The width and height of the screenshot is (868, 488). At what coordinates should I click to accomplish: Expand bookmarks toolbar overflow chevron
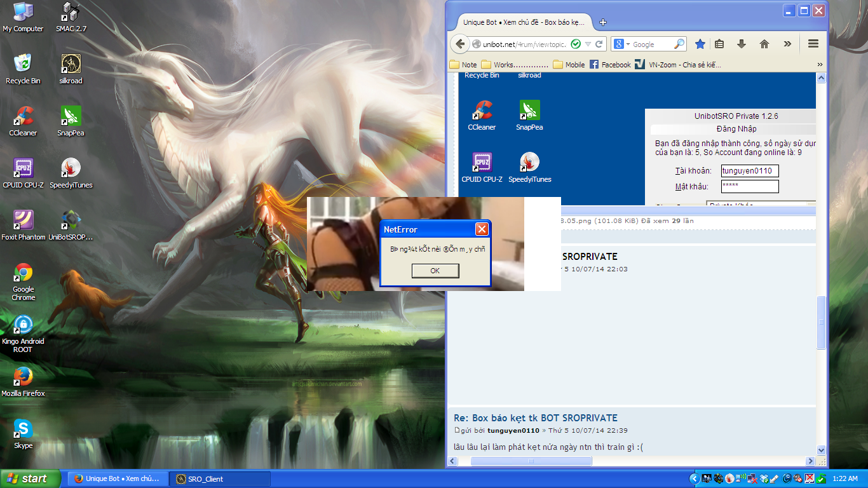coord(820,64)
